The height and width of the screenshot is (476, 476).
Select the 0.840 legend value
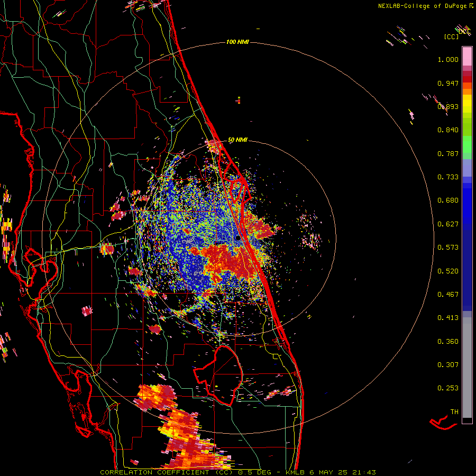448,130
